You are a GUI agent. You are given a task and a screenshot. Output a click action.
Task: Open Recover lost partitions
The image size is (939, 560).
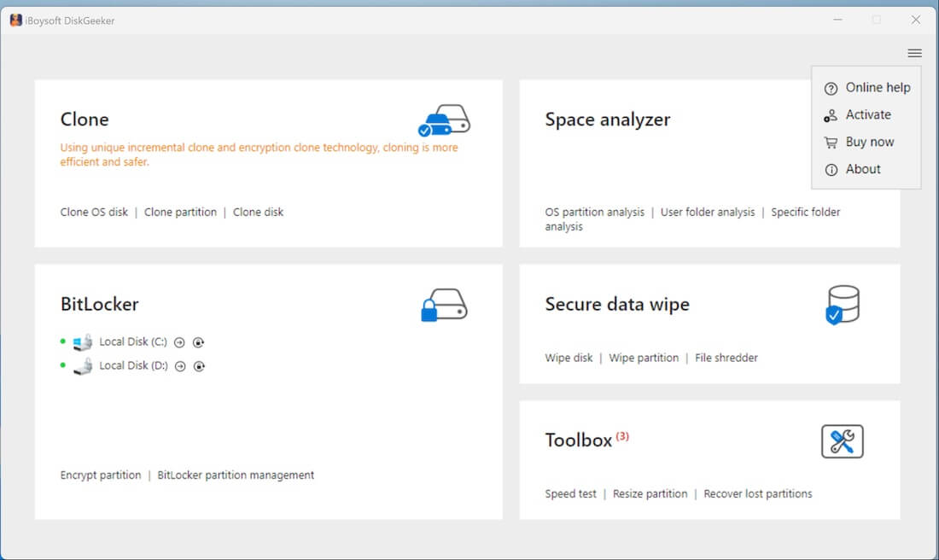click(757, 493)
